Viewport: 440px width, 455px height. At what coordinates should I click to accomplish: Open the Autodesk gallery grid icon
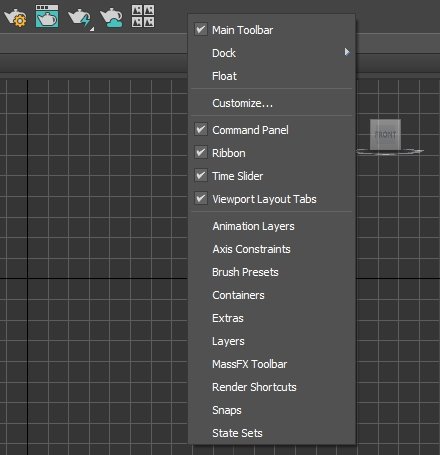[143, 16]
